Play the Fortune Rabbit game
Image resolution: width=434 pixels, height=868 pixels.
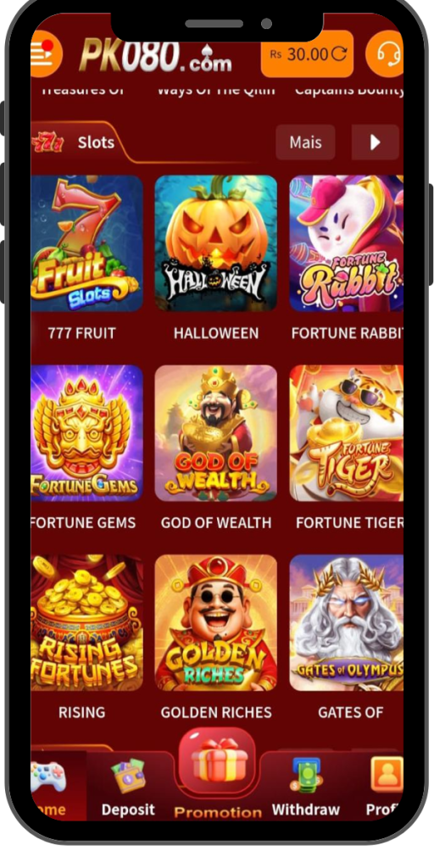(346, 243)
